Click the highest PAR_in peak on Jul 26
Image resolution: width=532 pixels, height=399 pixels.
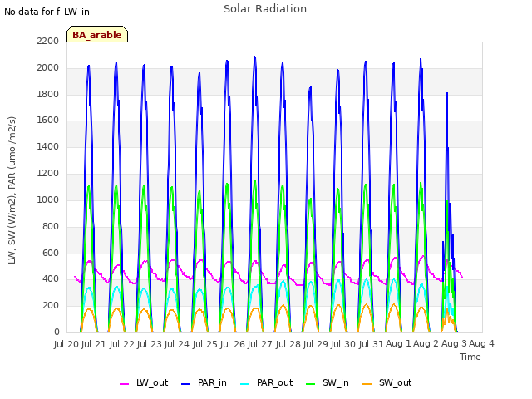254,57
